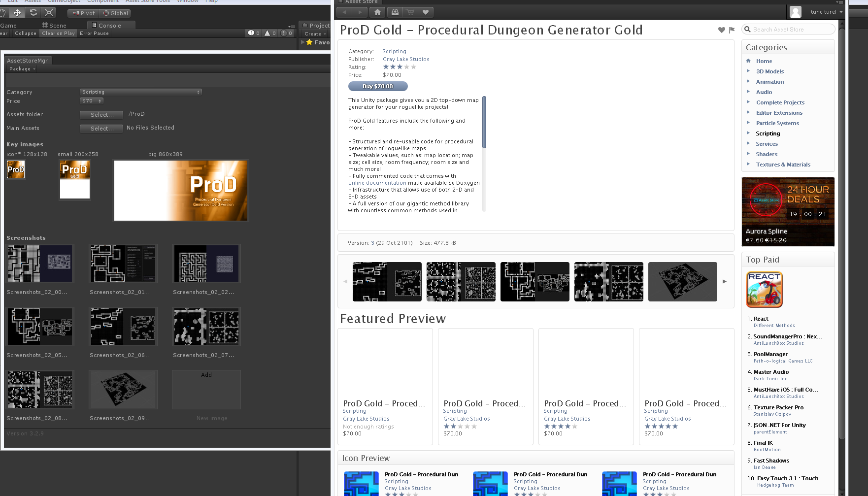Open the Gray Lake Studios publisher link
The width and height of the screenshot is (868, 496).
(x=406, y=59)
